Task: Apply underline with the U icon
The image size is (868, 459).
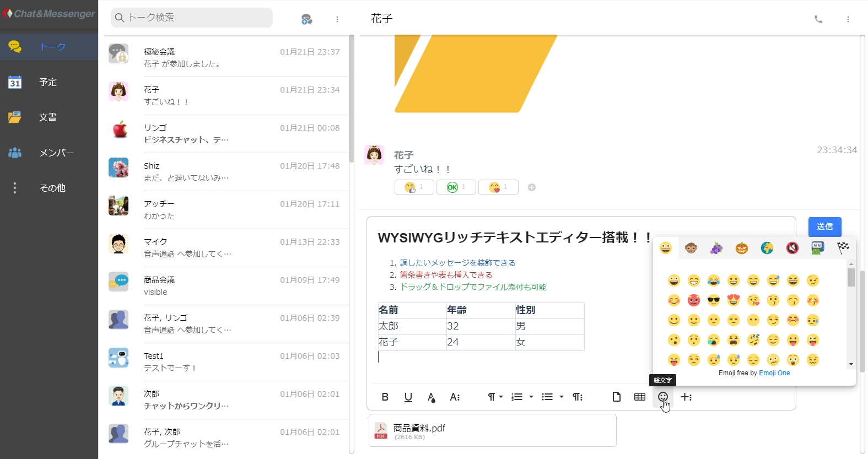Action: [408, 397]
